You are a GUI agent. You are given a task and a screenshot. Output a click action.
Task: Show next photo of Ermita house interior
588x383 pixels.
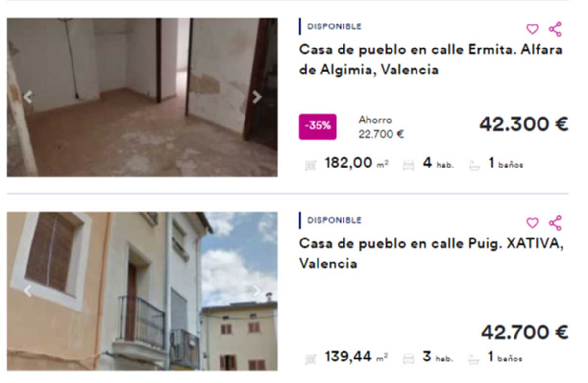click(257, 97)
